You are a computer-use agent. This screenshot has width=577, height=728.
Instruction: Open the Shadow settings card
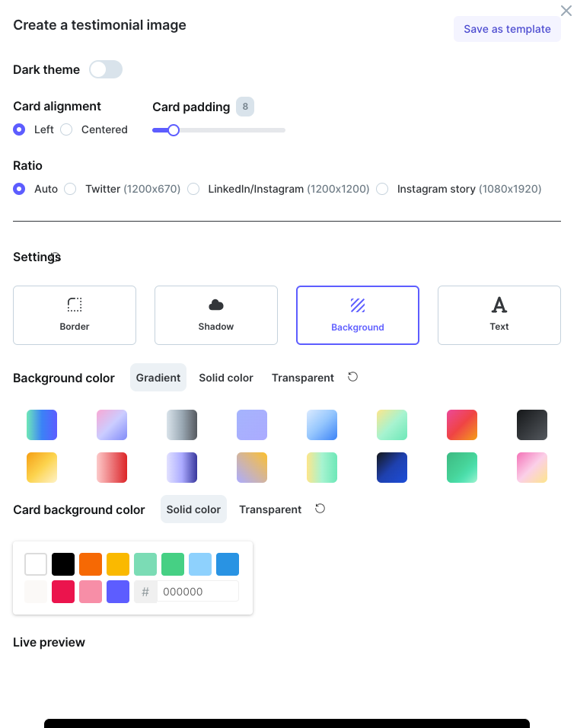pos(216,315)
